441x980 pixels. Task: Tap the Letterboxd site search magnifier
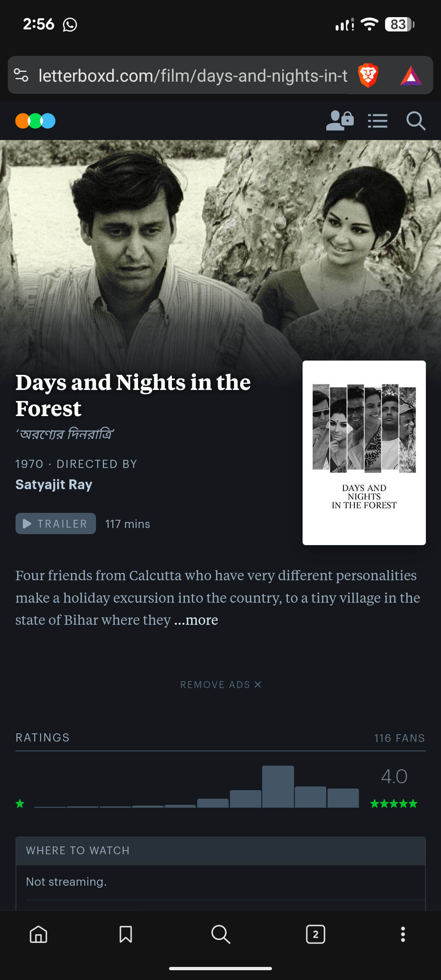click(x=416, y=121)
